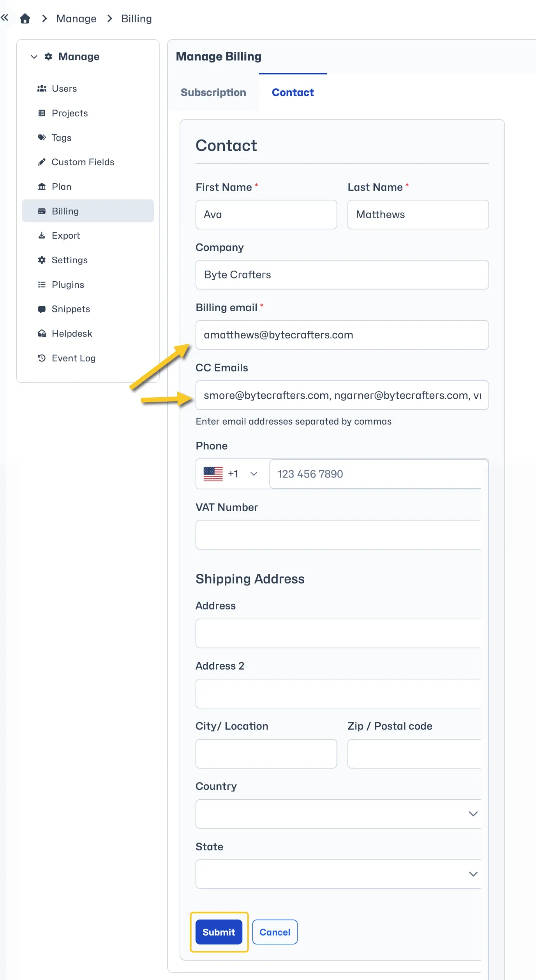
Task: Click the Projects table icon
Action: pyautogui.click(x=42, y=113)
